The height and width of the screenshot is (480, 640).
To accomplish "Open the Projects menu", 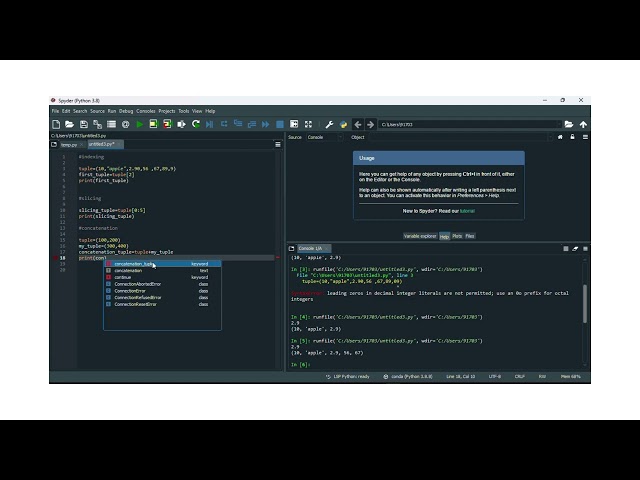I will (x=167, y=111).
